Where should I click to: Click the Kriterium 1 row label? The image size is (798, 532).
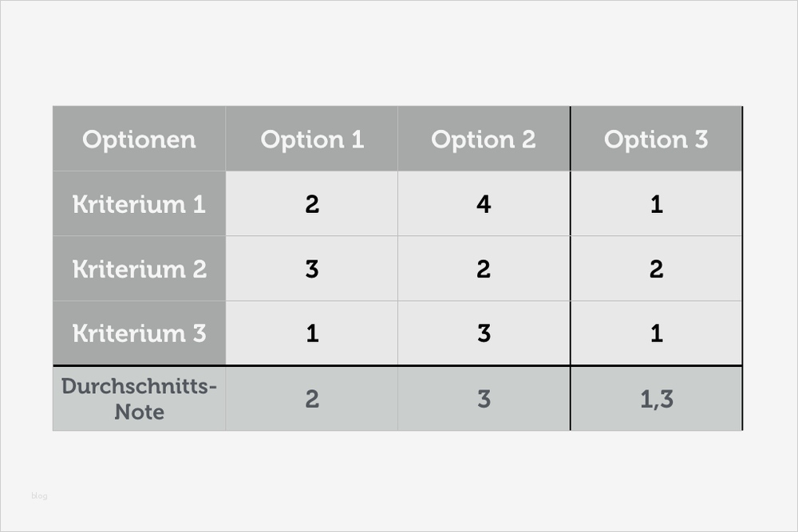pyautogui.click(x=139, y=204)
